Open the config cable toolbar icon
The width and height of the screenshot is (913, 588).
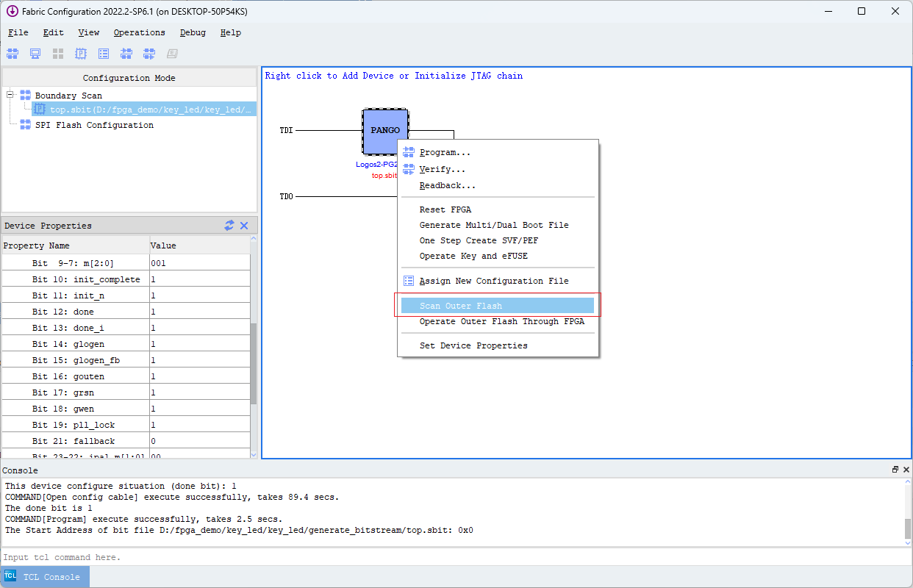pos(12,53)
